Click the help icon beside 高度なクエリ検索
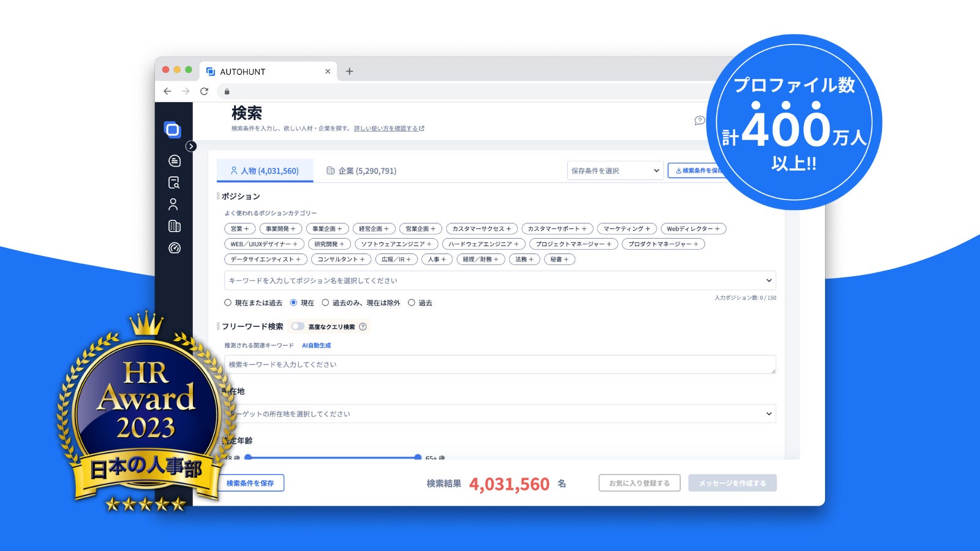 (x=363, y=327)
